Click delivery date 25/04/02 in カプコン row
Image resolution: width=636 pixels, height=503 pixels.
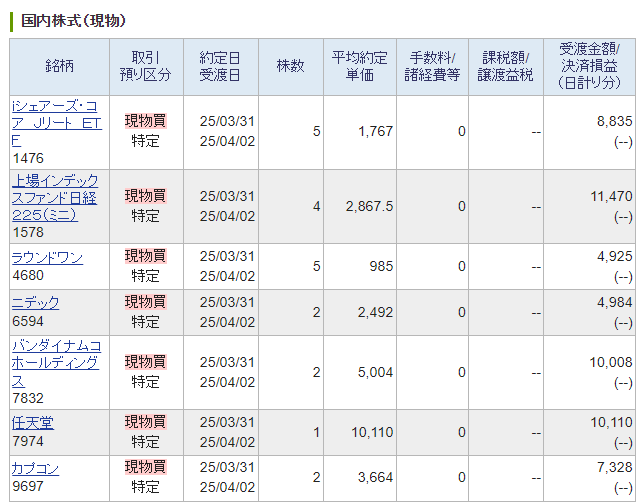[x=227, y=488]
